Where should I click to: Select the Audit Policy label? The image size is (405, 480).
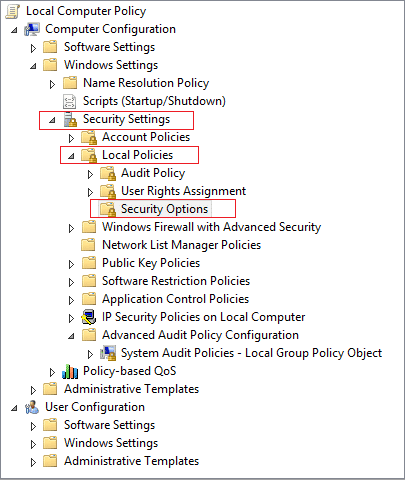pos(153,173)
